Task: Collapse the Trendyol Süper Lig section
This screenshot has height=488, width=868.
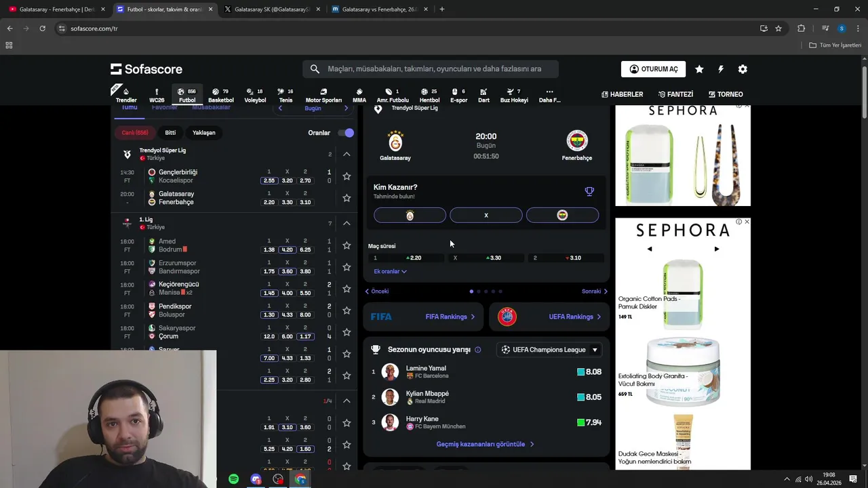Action: pos(347,155)
